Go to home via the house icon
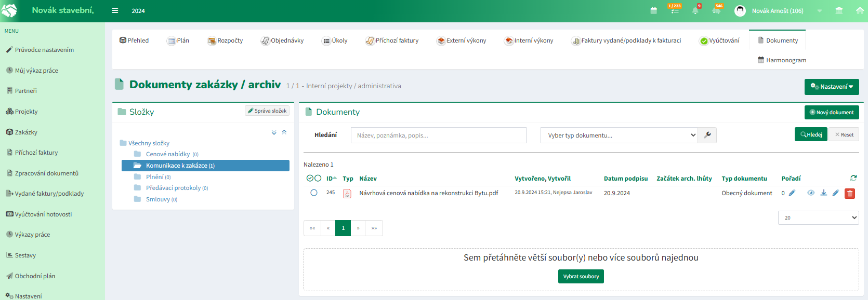Image resolution: width=868 pixels, height=300 pixels. click(x=860, y=11)
